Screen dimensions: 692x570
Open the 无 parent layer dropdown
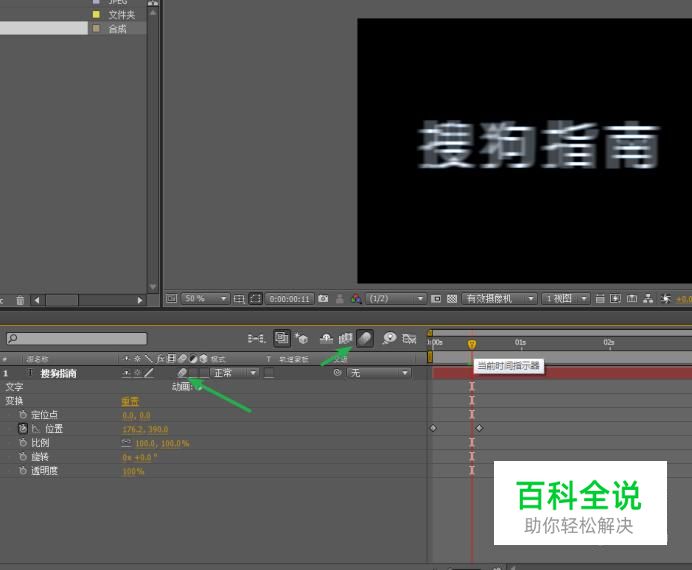pos(379,373)
